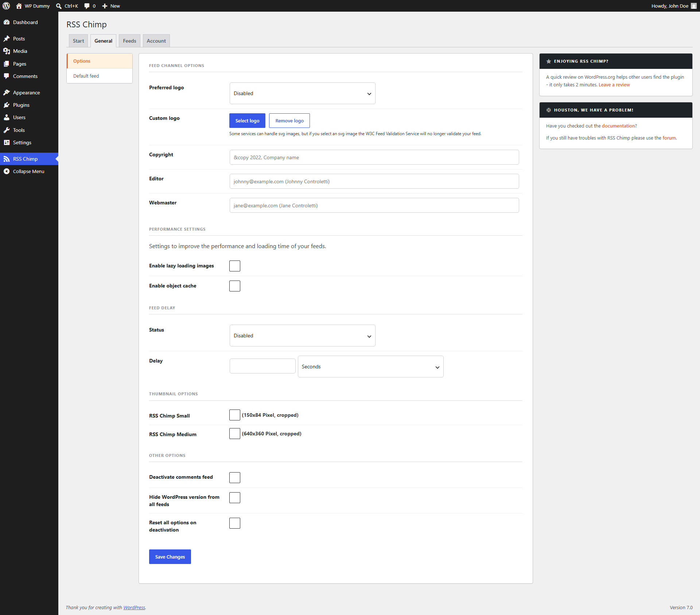Click the WordPress logo icon
700x615 pixels.
click(6, 6)
